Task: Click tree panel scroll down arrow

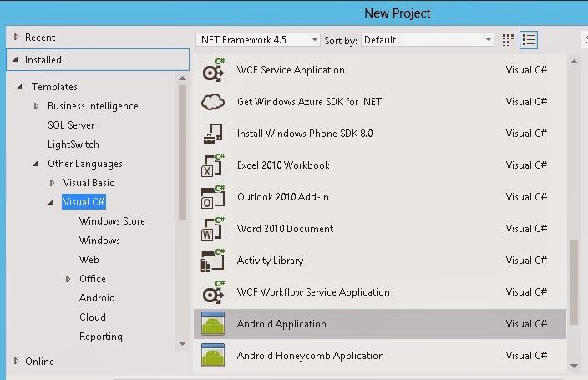Action: [x=182, y=343]
